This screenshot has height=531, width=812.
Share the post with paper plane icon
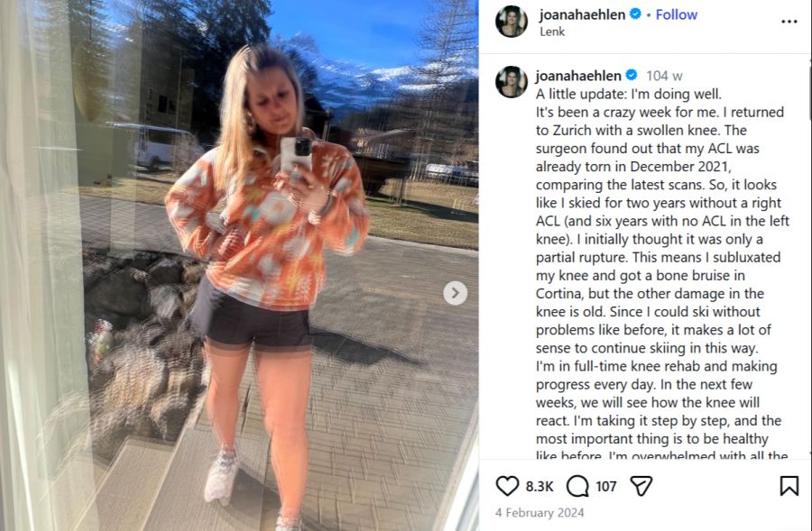tap(641, 486)
